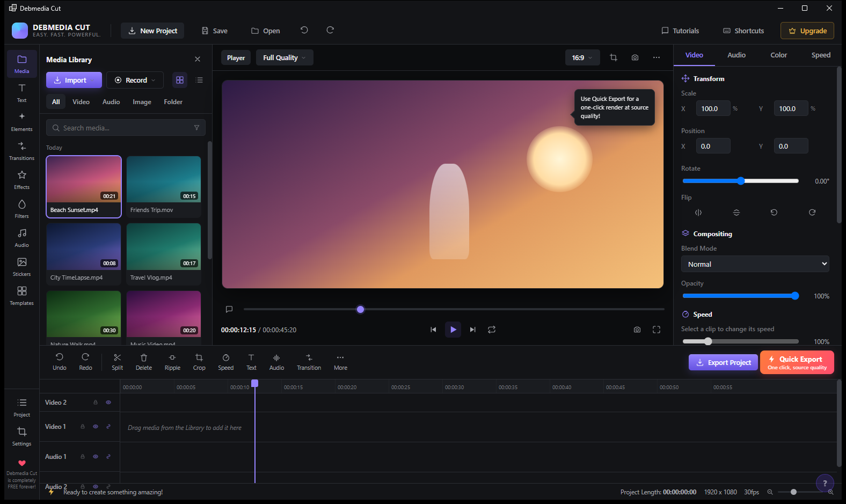Select the Image filter in Media Library

click(x=142, y=102)
